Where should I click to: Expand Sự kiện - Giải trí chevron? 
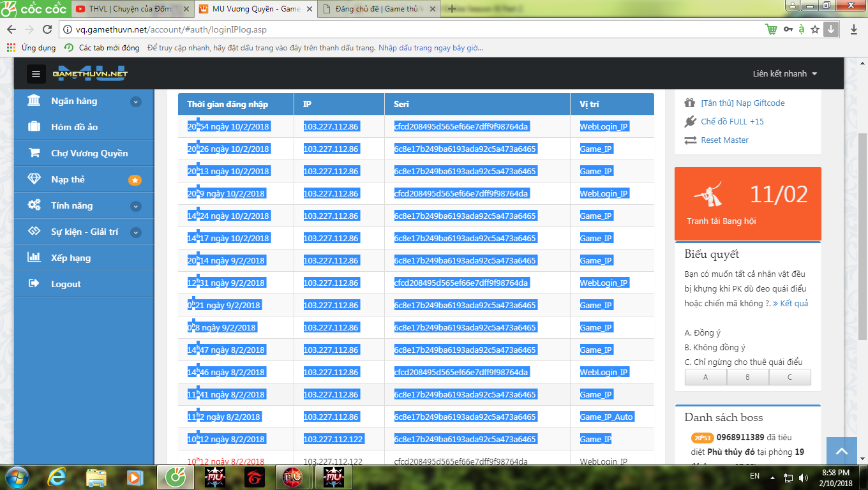pyautogui.click(x=135, y=232)
